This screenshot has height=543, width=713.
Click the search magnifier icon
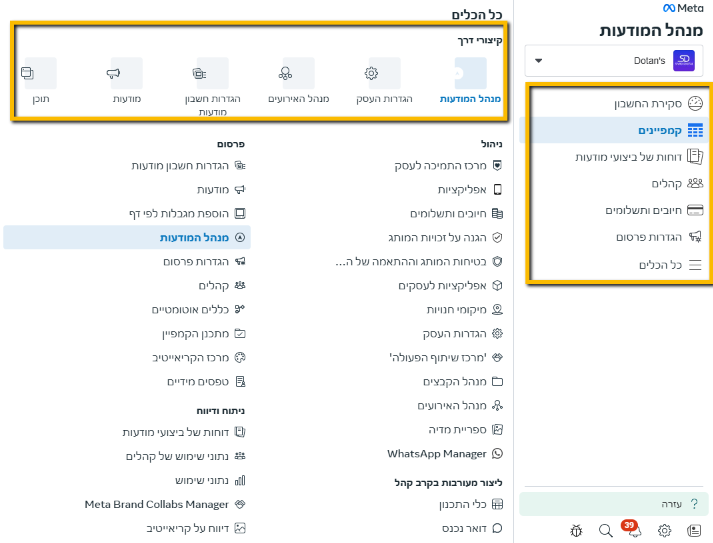(606, 530)
